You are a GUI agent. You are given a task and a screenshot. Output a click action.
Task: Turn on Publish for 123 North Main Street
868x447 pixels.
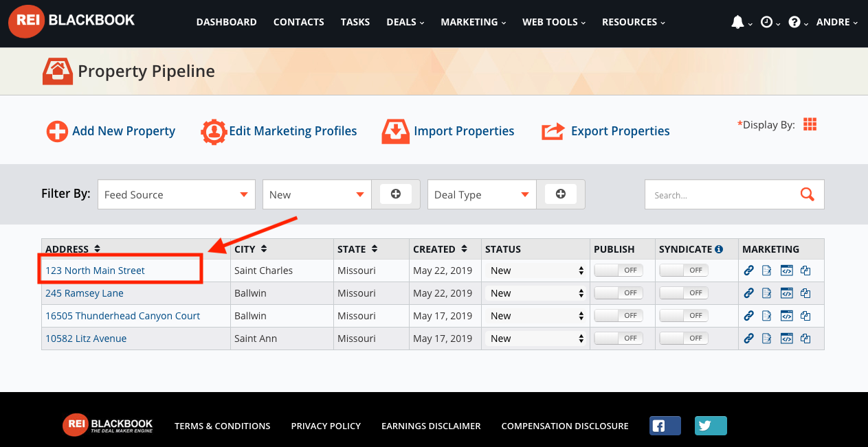(x=619, y=271)
